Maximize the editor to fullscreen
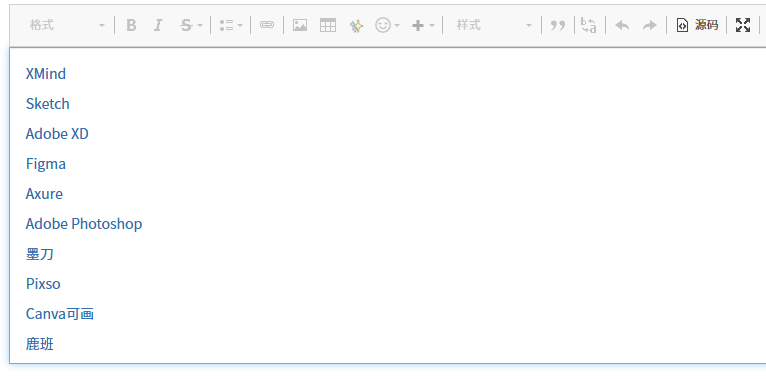The image size is (766, 379). (743, 25)
